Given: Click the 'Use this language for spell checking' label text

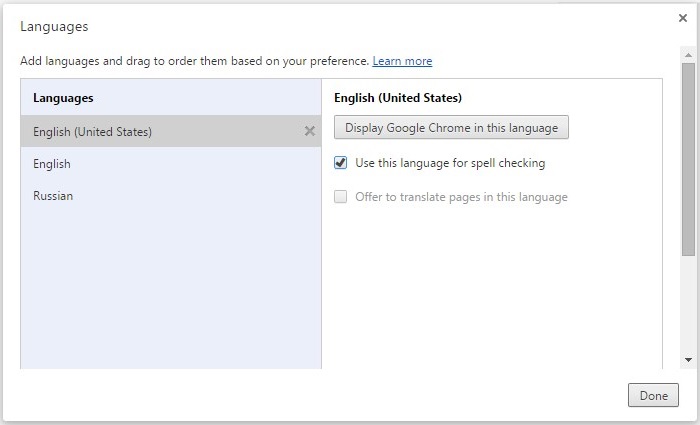Looking at the screenshot, I should 450,163.
